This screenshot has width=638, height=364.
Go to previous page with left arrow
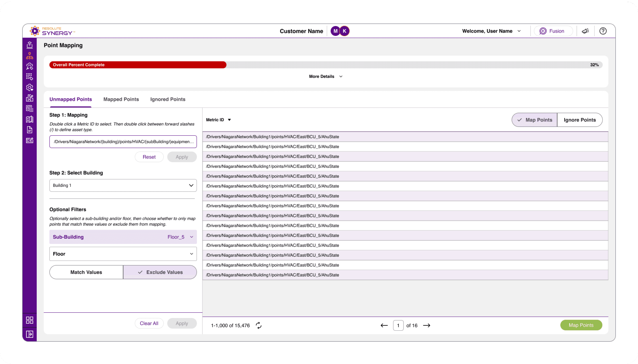click(384, 325)
